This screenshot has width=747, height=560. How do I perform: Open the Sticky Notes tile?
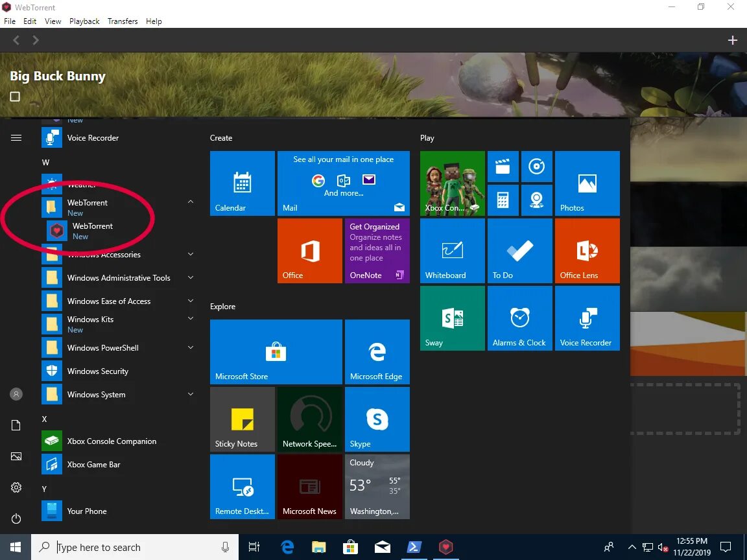coord(243,419)
